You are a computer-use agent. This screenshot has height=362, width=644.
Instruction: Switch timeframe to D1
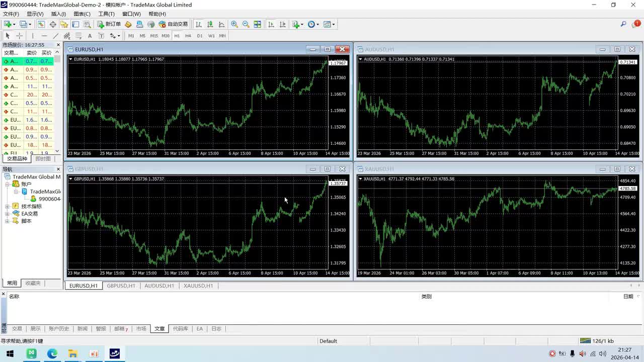[x=200, y=36]
